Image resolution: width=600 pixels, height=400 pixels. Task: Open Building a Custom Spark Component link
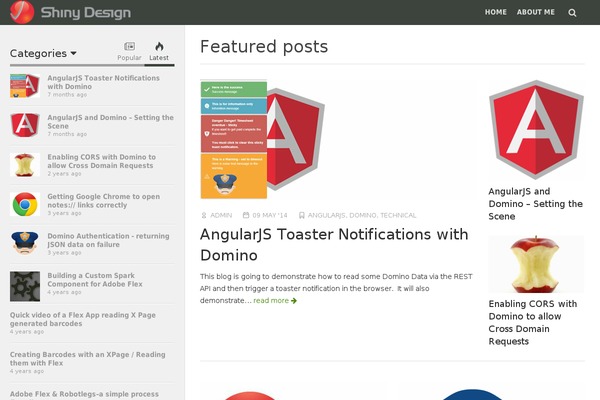[x=95, y=279]
